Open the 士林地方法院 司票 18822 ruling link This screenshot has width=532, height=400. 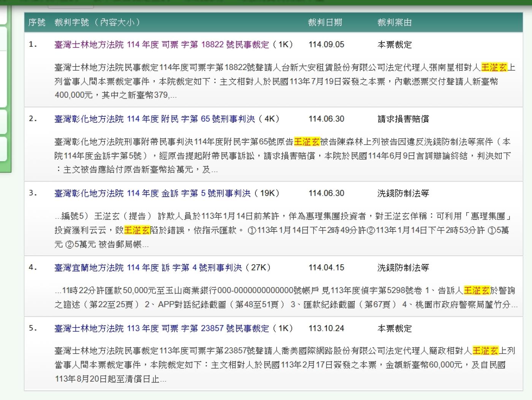point(161,44)
